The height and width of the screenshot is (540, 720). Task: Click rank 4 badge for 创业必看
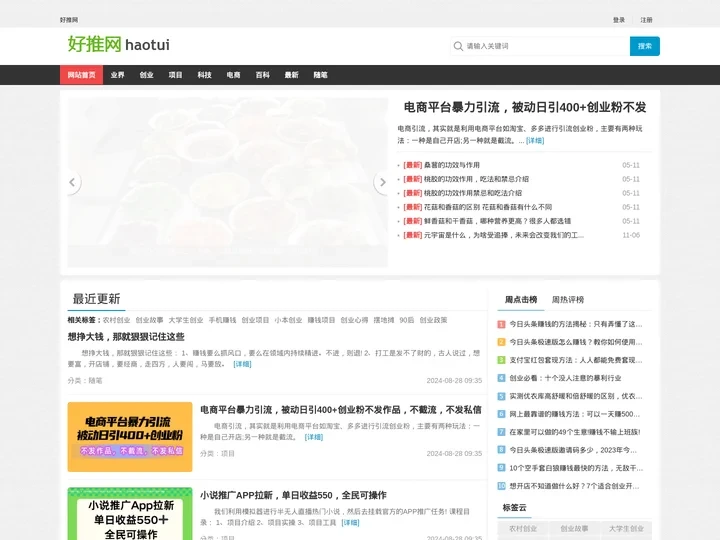[x=501, y=378]
